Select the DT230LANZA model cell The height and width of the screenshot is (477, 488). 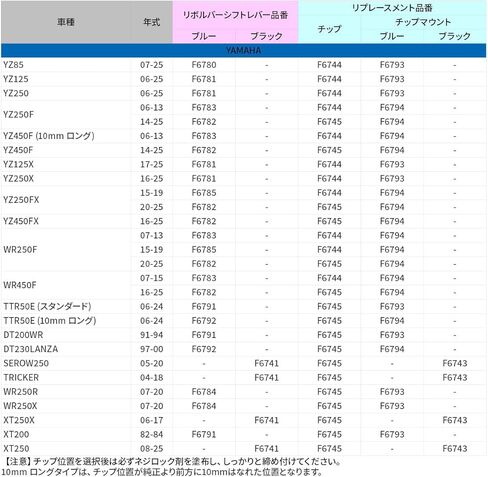tap(31, 349)
